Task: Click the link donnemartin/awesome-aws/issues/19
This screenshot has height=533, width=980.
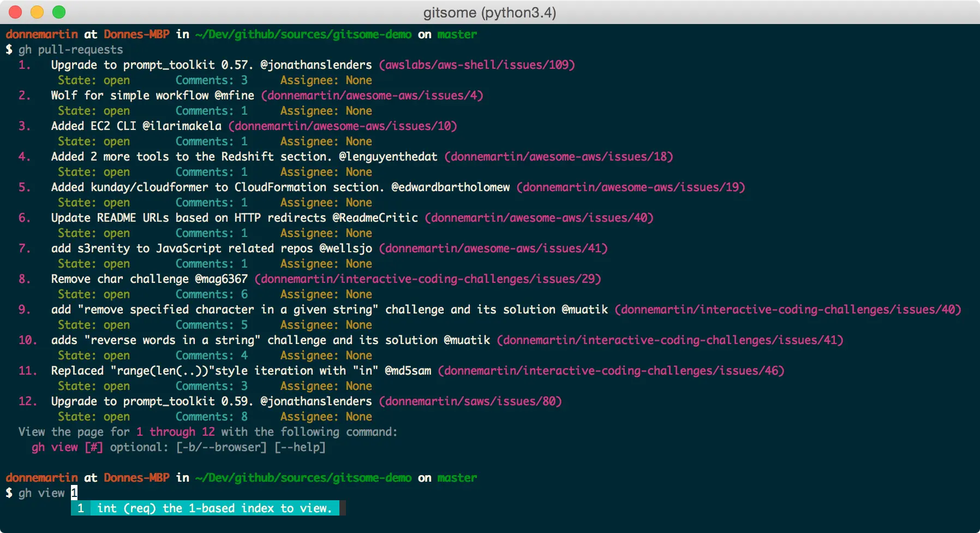Action: 631,187
